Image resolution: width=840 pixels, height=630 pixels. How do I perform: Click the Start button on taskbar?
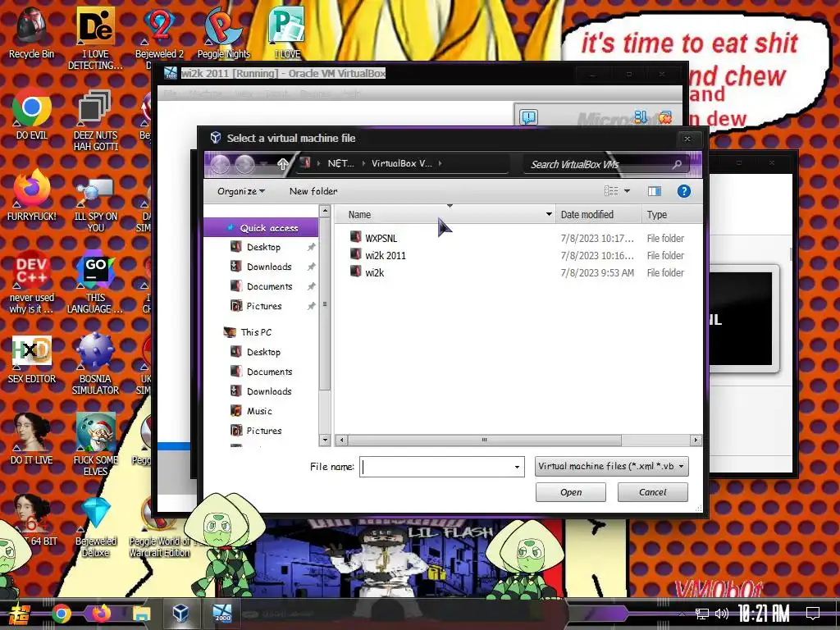(19, 614)
